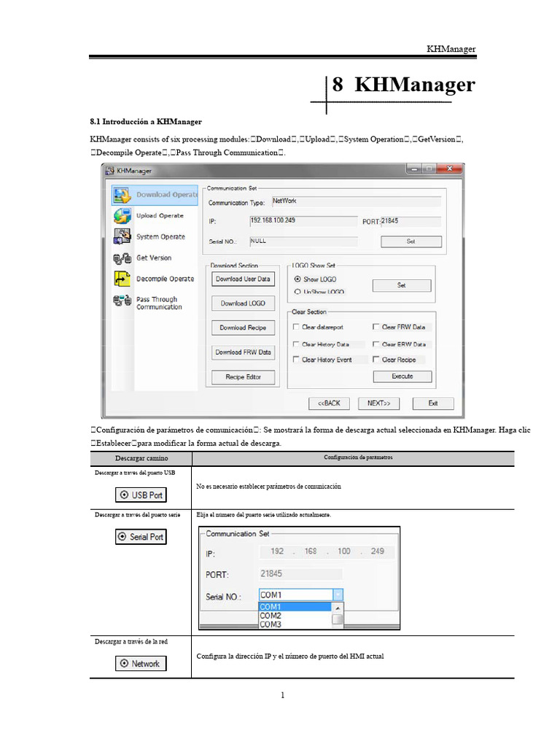
Task: Click the IP octet 192 in lower panel
Action: 276,551
